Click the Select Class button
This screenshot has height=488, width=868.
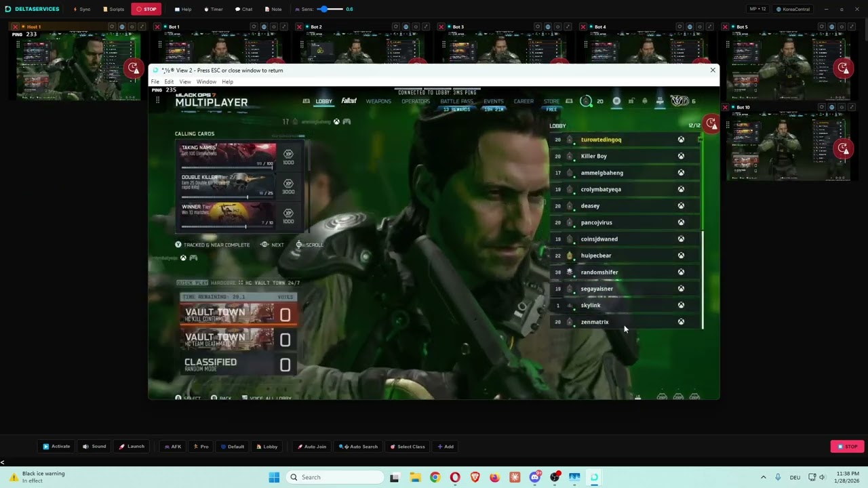tap(407, 447)
